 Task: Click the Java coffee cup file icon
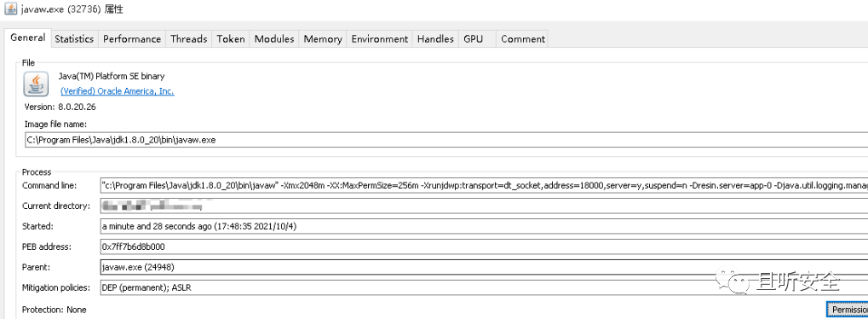(36, 84)
